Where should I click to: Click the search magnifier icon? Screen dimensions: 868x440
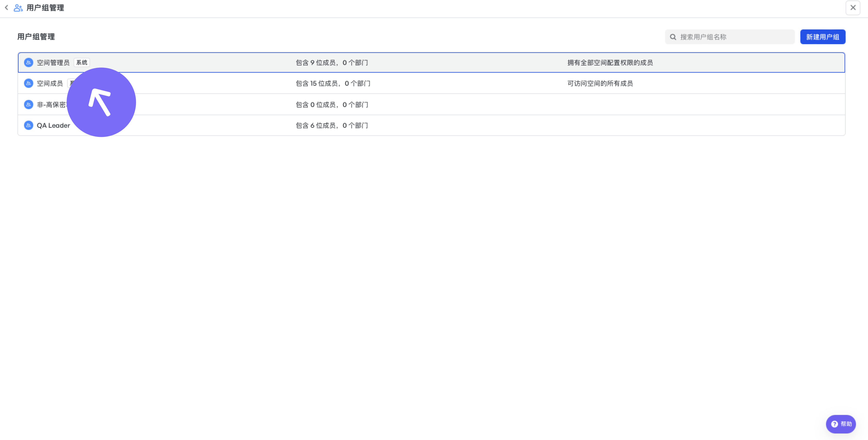(x=673, y=37)
